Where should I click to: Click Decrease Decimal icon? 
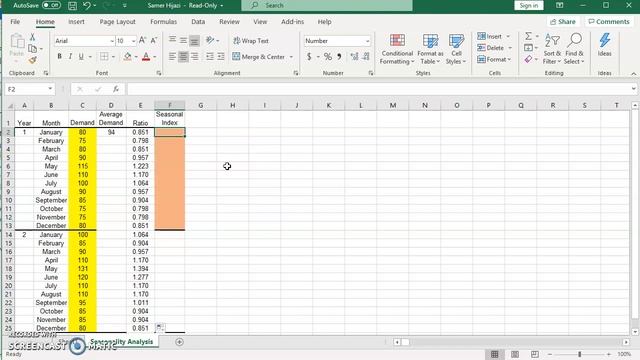(366, 57)
